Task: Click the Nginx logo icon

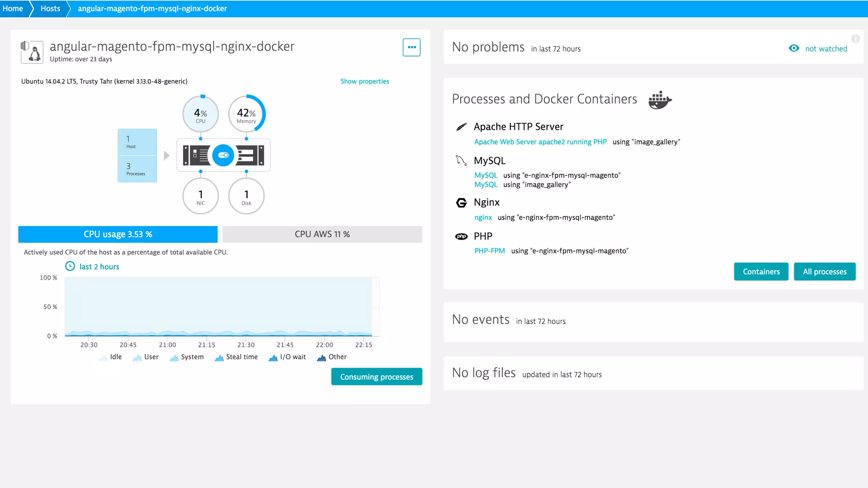Action: point(461,202)
